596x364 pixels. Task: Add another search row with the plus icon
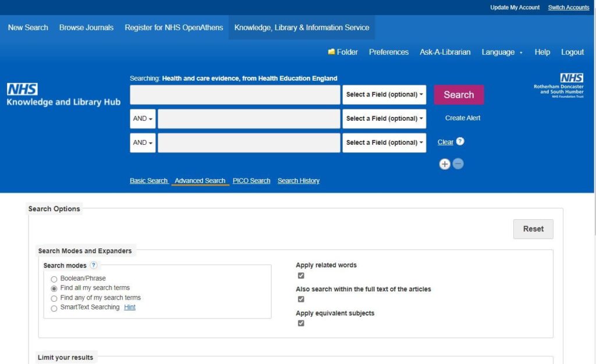coord(445,163)
